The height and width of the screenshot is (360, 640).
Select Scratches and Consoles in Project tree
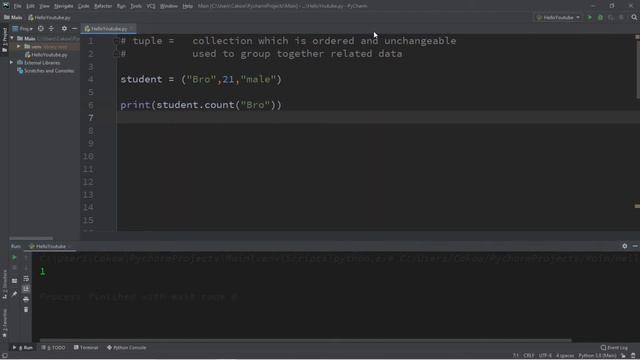(x=46, y=71)
